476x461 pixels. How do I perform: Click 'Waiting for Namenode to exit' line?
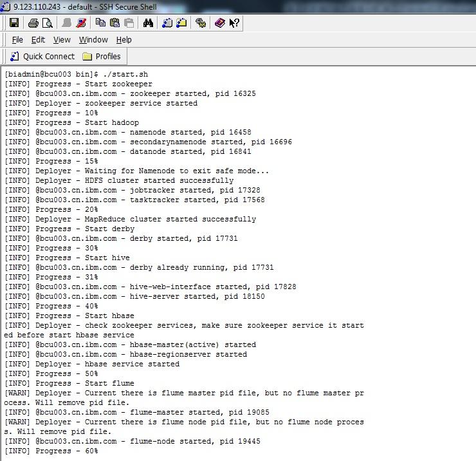pyautogui.click(x=136, y=171)
